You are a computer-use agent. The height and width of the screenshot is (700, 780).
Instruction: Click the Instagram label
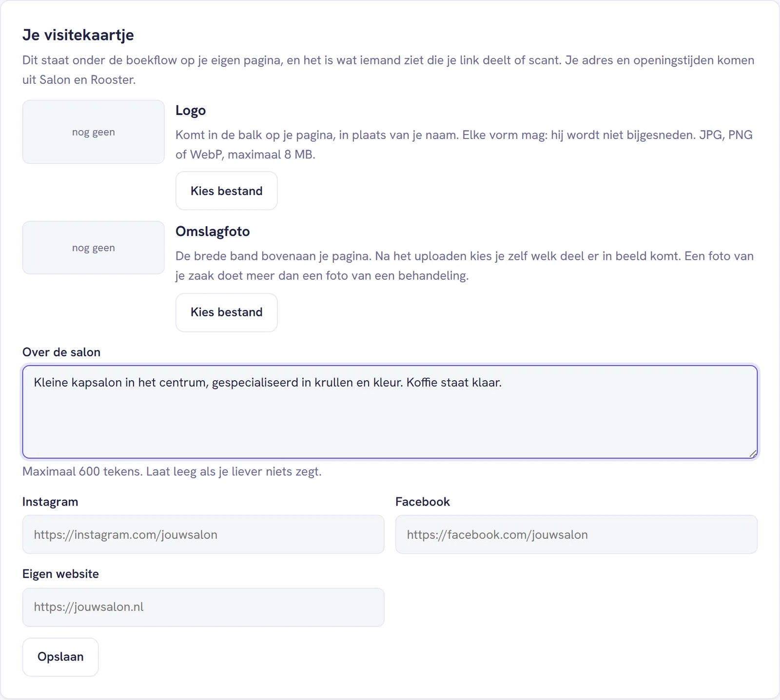click(50, 502)
